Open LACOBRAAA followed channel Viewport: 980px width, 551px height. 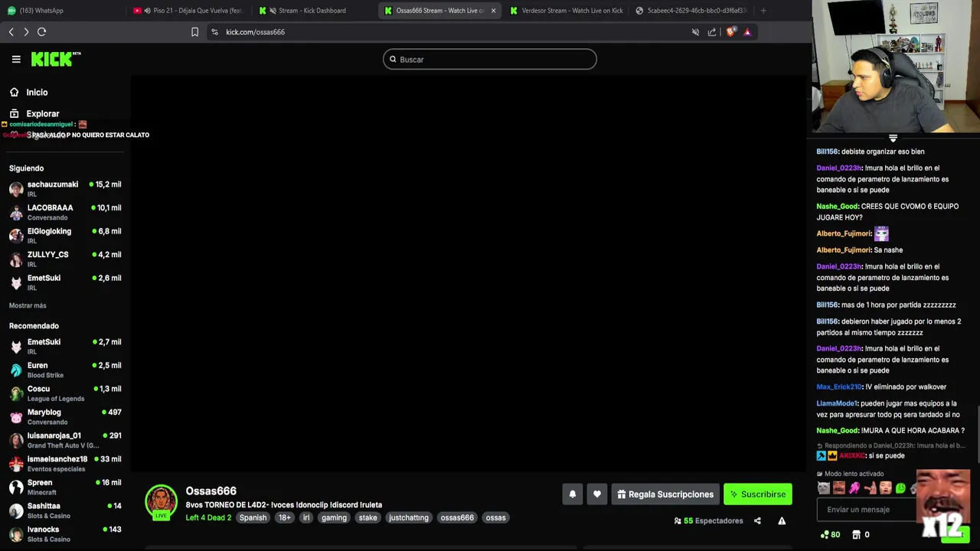pos(65,212)
